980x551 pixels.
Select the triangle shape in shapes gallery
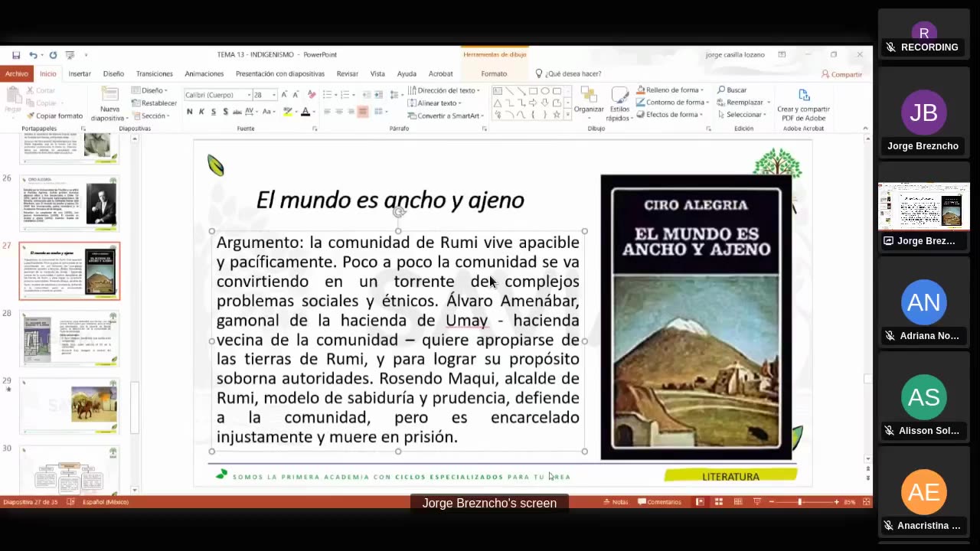pyautogui.click(x=498, y=103)
